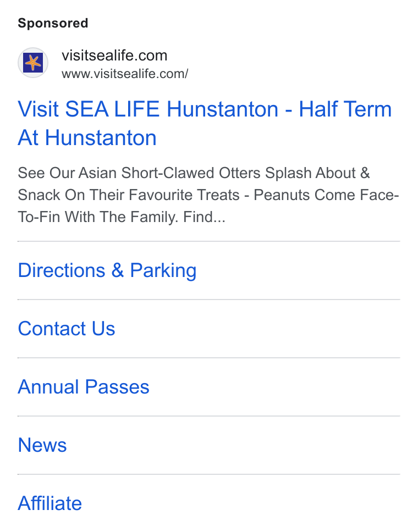Click the words 'Half Term' in the headline
The image size is (418, 532).
tap(345, 109)
